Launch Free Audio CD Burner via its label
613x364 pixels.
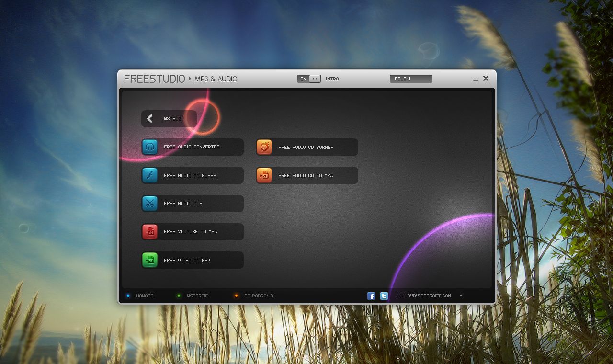(x=306, y=148)
